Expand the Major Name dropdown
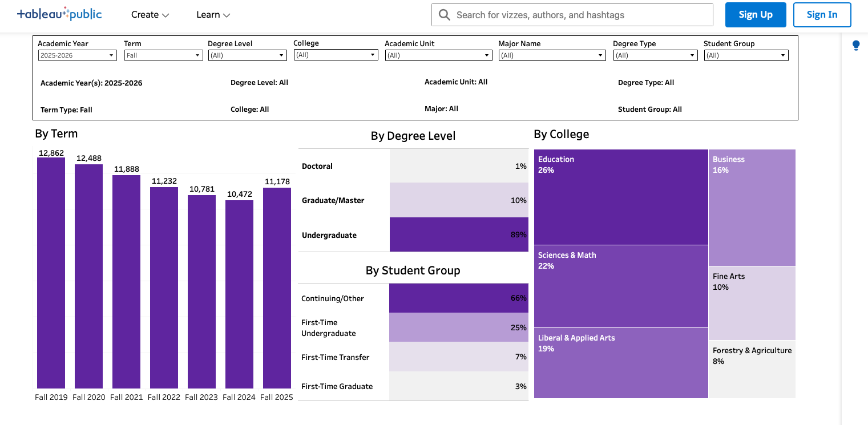This screenshot has width=868, height=425. pos(552,55)
